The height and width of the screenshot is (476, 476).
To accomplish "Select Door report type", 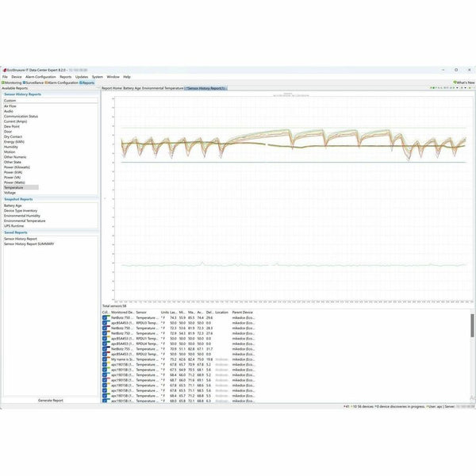I will (x=8, y=132).
